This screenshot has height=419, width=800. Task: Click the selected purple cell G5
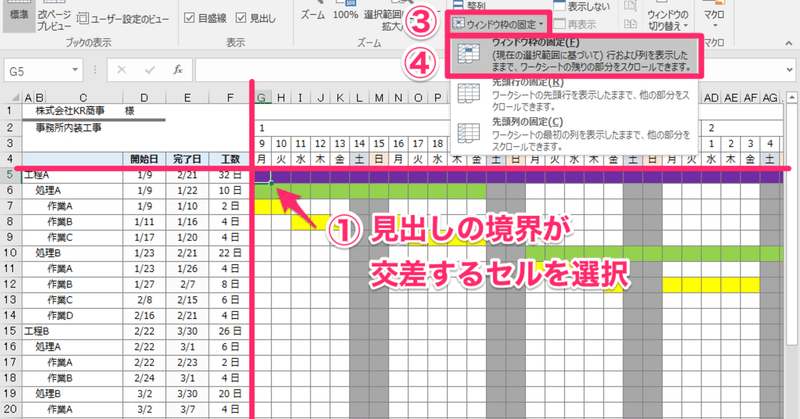click(263, 177)
